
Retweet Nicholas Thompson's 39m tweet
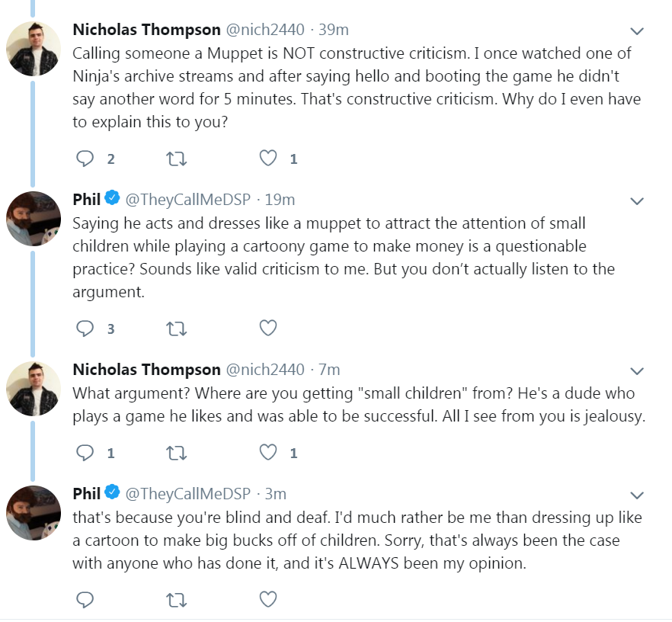(x=176, y=159)
